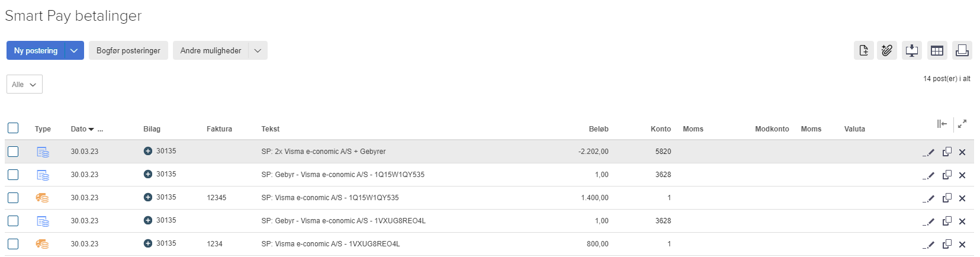Click the add document file icon
Screen dimensions: 980x257
pyautogui.click(x=864, y=51)
